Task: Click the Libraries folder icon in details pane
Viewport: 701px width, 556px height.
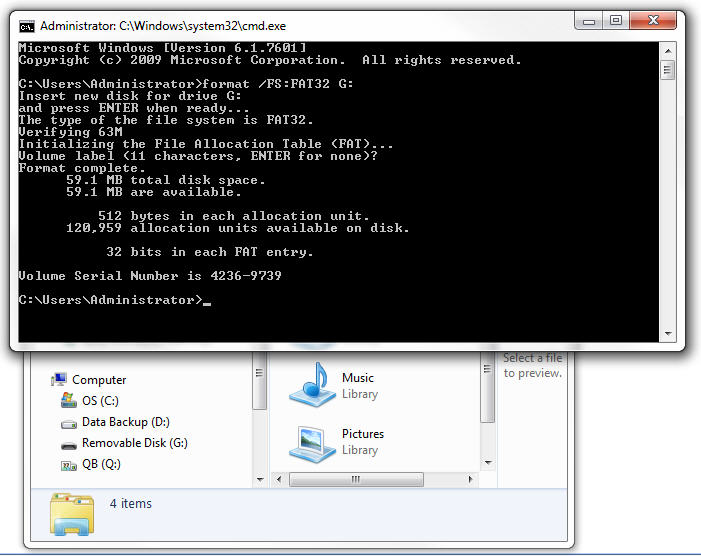Action: (x=72, y=514)
